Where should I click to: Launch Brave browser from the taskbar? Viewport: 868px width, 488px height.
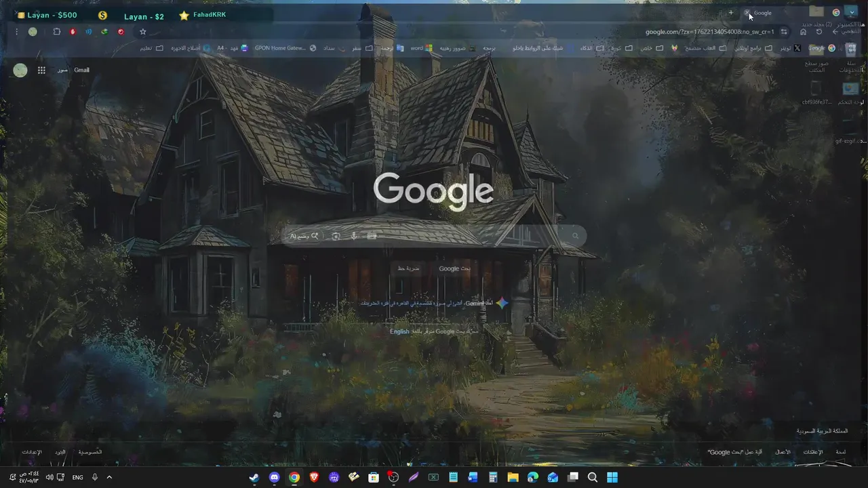click(x=314, y=477)
